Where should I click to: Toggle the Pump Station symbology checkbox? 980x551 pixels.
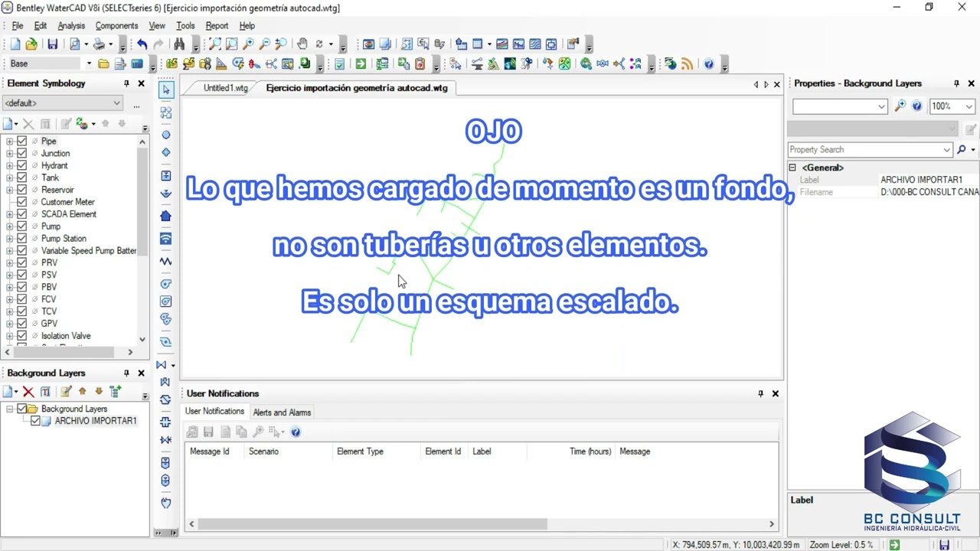click(22, 238)
